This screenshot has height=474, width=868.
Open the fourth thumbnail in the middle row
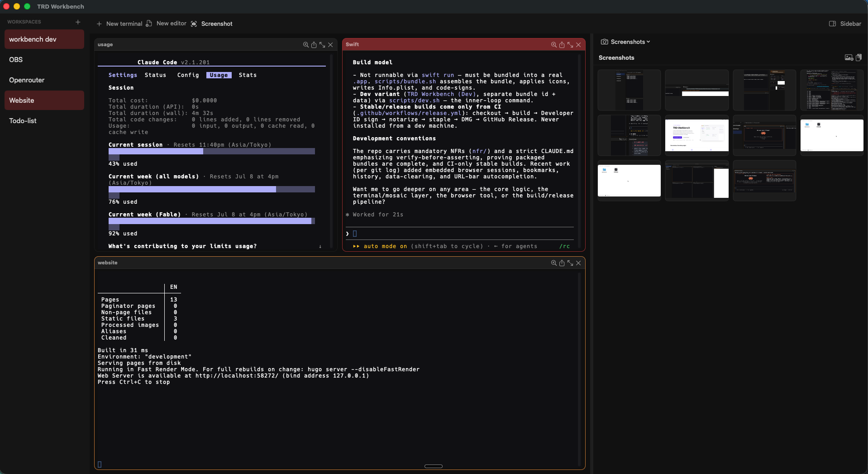(x=832, y=135)
